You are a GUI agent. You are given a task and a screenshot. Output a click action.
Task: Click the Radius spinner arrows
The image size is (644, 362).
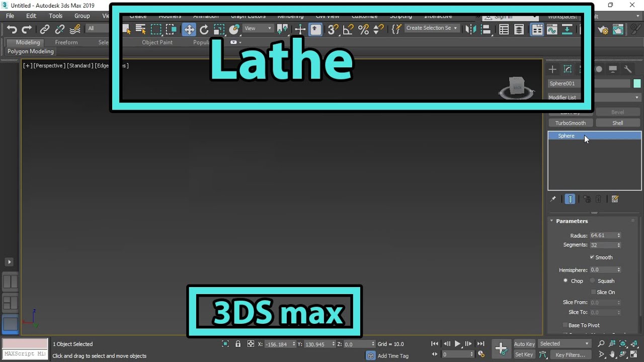[619, 235]
